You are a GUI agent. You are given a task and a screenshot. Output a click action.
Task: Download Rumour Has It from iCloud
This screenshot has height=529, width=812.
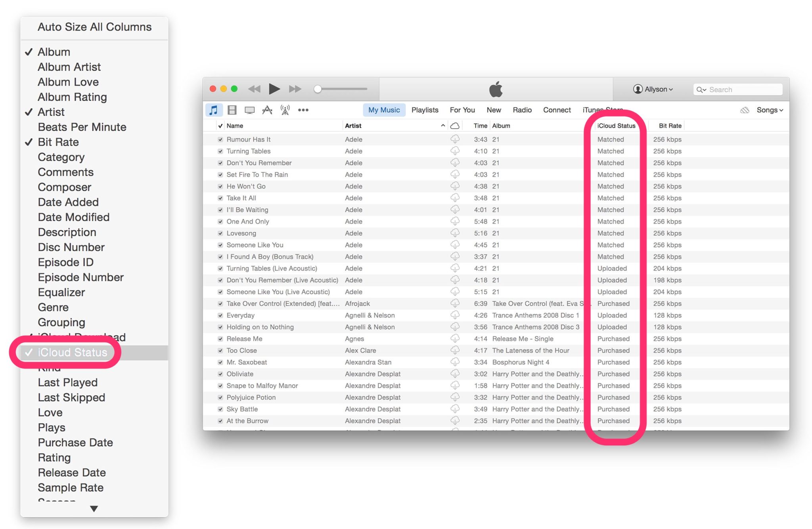pos(455,139)
